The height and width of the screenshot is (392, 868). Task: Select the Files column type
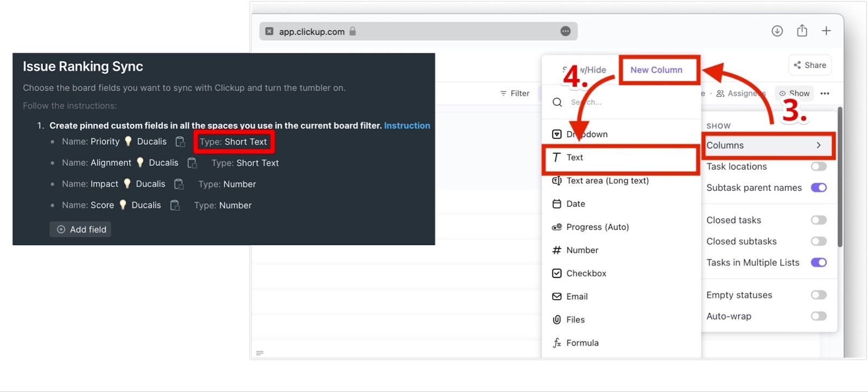(621, 319)
